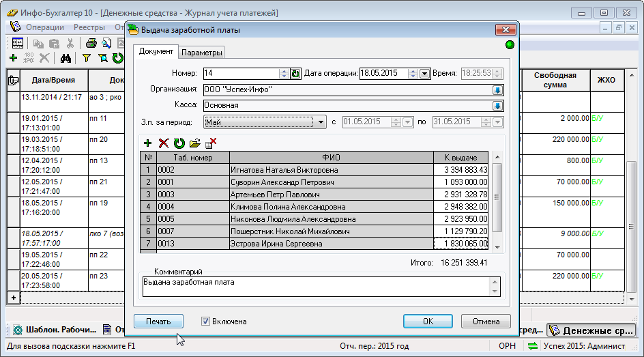Confirm dialog with OK button
This screenshot has height=357, width=644.
pos(428,322)
